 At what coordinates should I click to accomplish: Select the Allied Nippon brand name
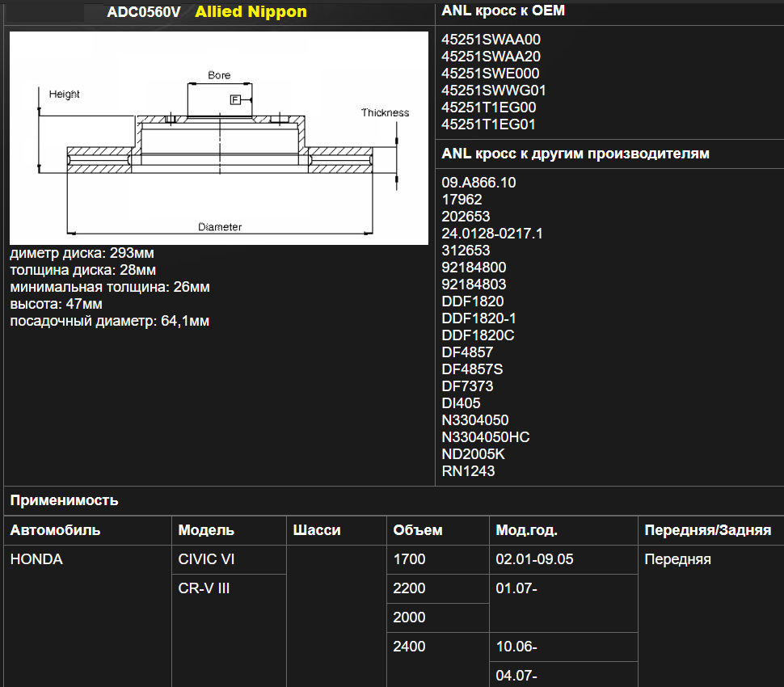pyautogui.click(x=251, y=13)
